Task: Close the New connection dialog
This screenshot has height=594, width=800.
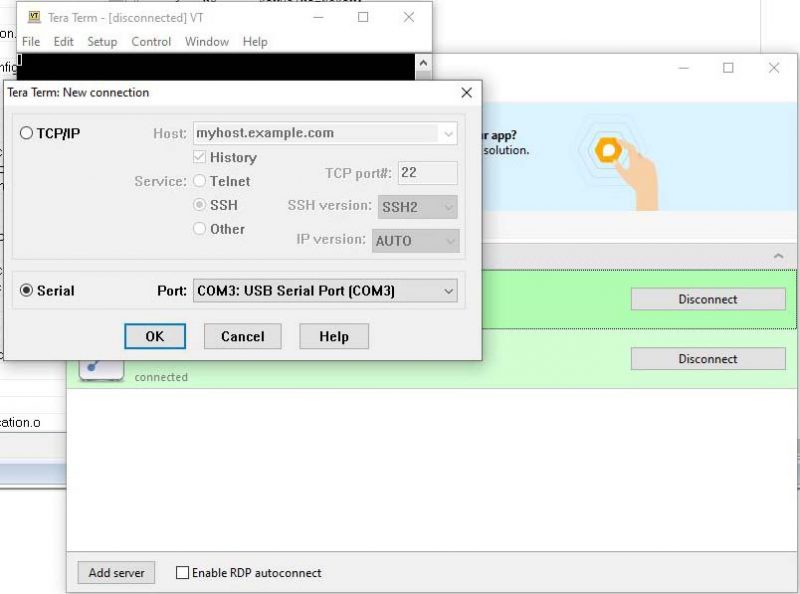Action: tap(466, 93)
